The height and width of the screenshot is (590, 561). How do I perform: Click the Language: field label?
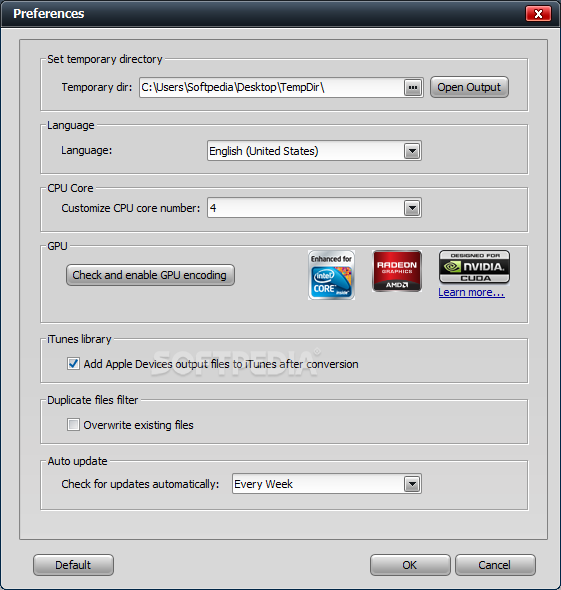click(87, 151)
